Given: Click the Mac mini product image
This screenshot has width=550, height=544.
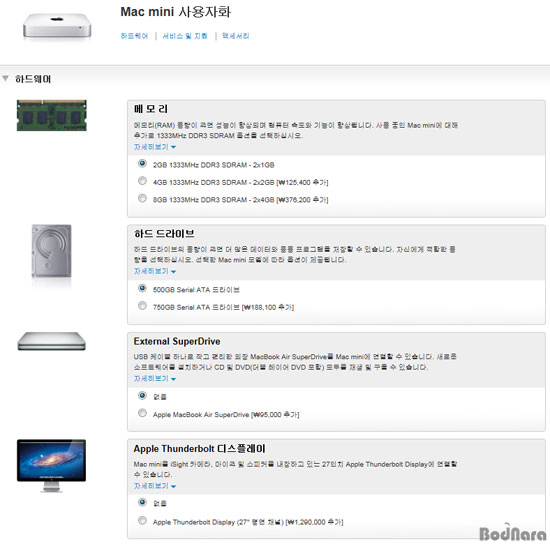Looking at the screenshot, I should pos(57,26).
